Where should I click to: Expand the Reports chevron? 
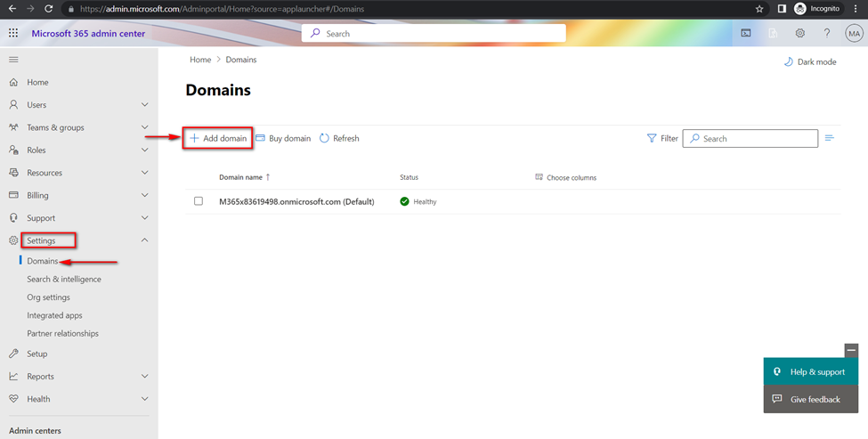(x=145, y=377)
